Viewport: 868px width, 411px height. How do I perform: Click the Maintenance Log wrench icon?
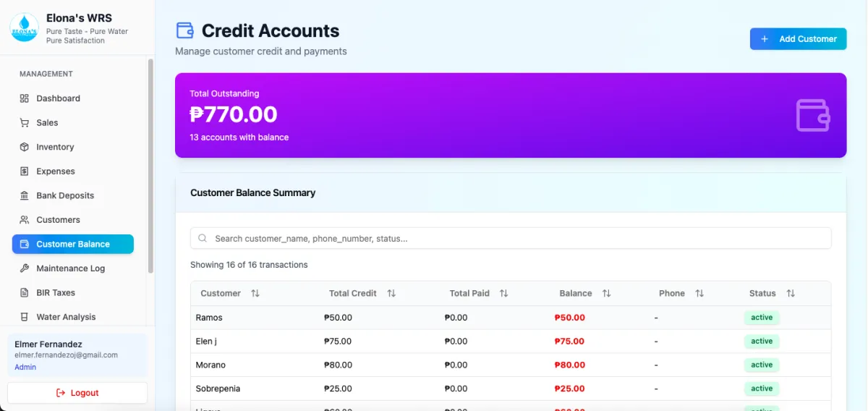24,268
